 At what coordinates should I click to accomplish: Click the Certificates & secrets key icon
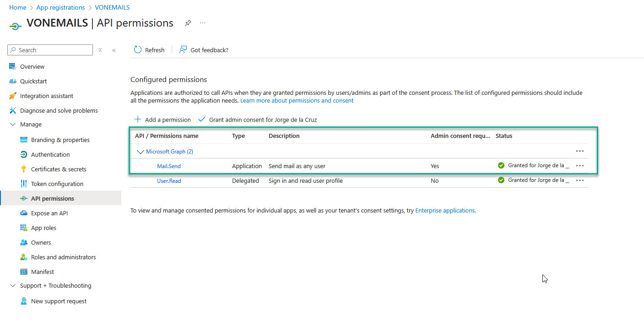[x=24, y=169]
